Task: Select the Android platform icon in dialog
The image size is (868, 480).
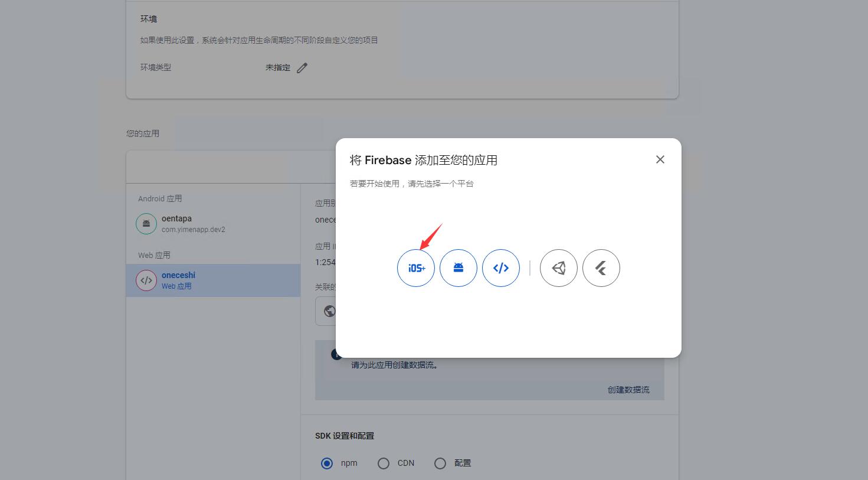Action: (x=458, y=268)
